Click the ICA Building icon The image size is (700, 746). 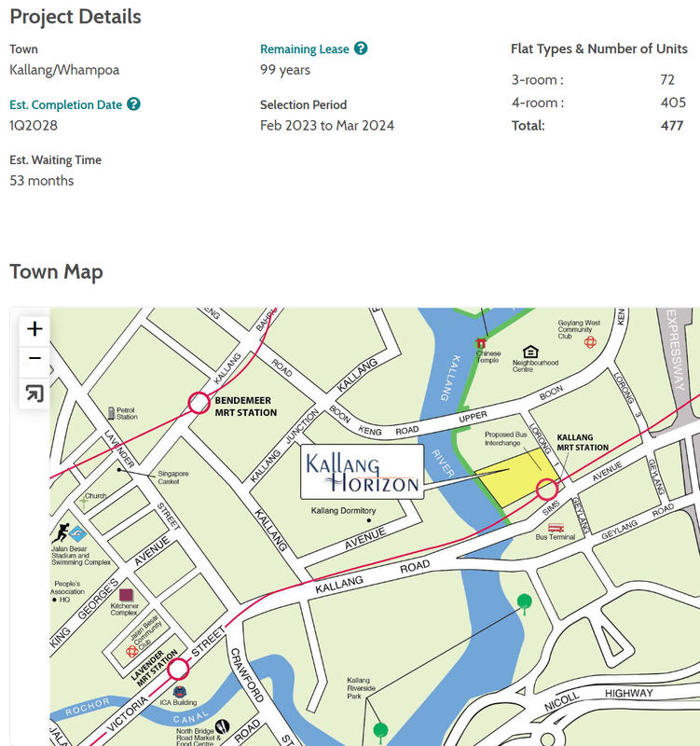[x=179, y=692]
